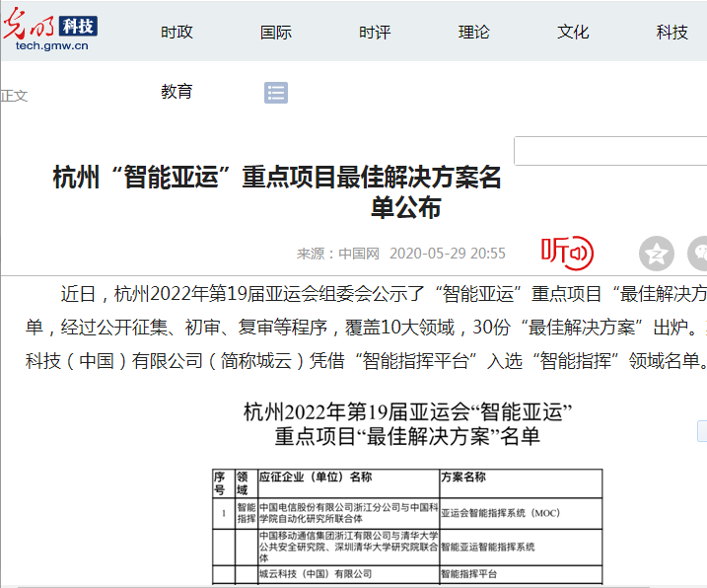This screenshot has height=588, width=707.
Task: Go to the 国际 section
Action: [276, 32]
